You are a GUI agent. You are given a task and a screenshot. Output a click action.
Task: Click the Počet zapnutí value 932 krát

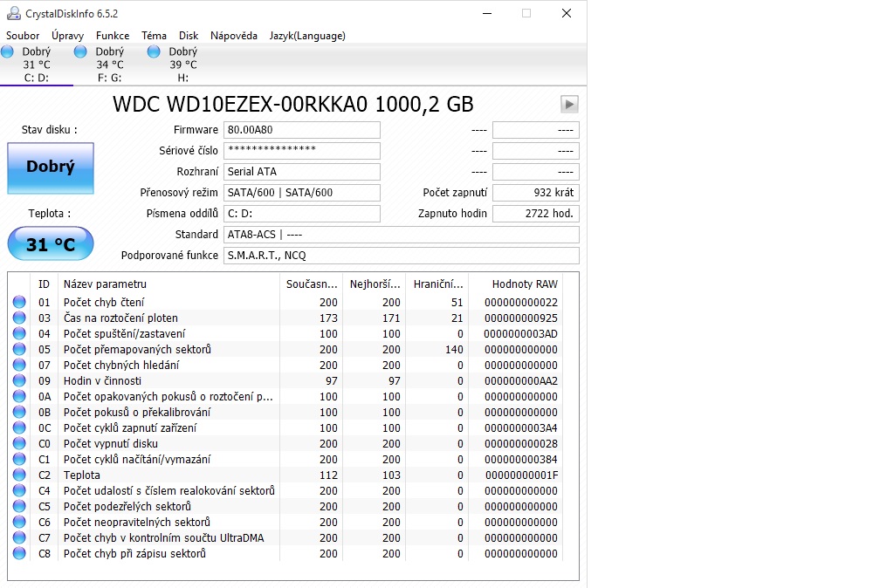coord(536,193)
